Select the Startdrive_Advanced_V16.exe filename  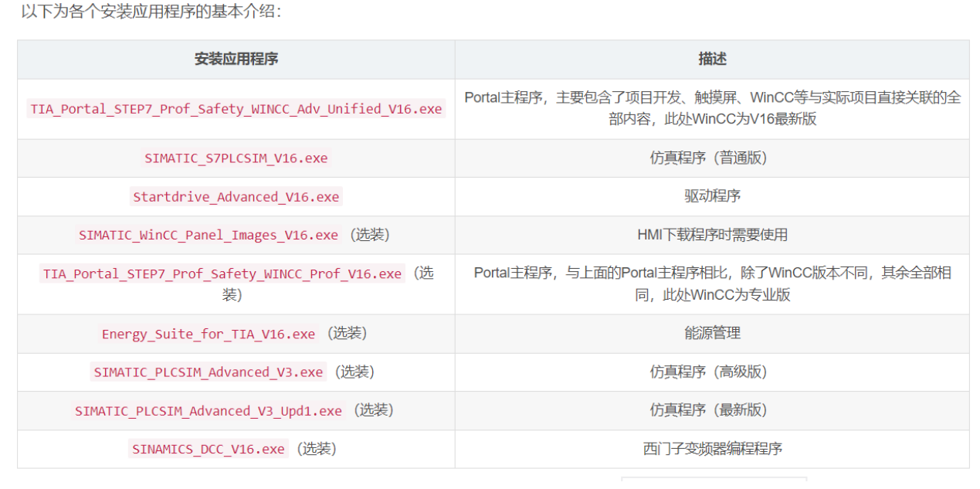[236, 197]
